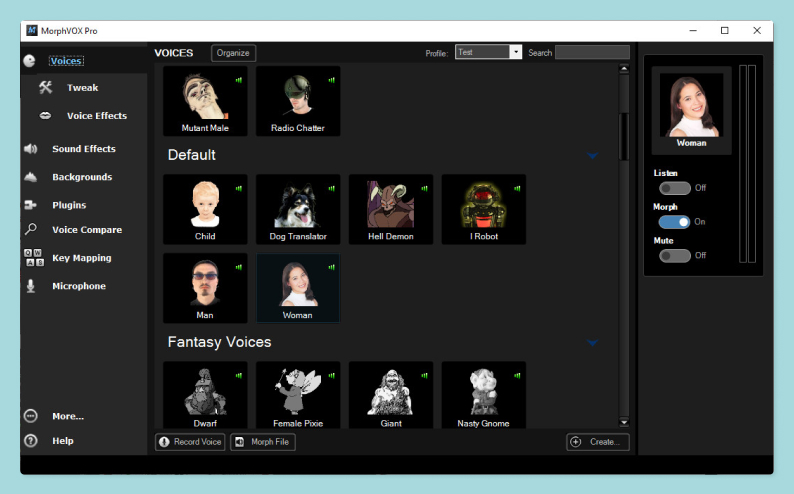Click green level indicator on I Robot
This screenshot has width=794, height=494.
coord(517,188)
